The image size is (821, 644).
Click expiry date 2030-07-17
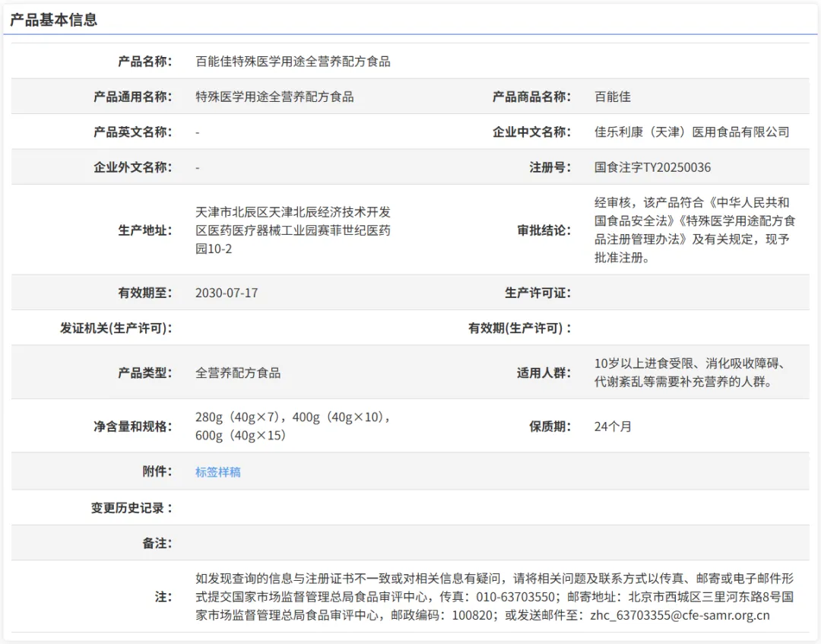227,293
